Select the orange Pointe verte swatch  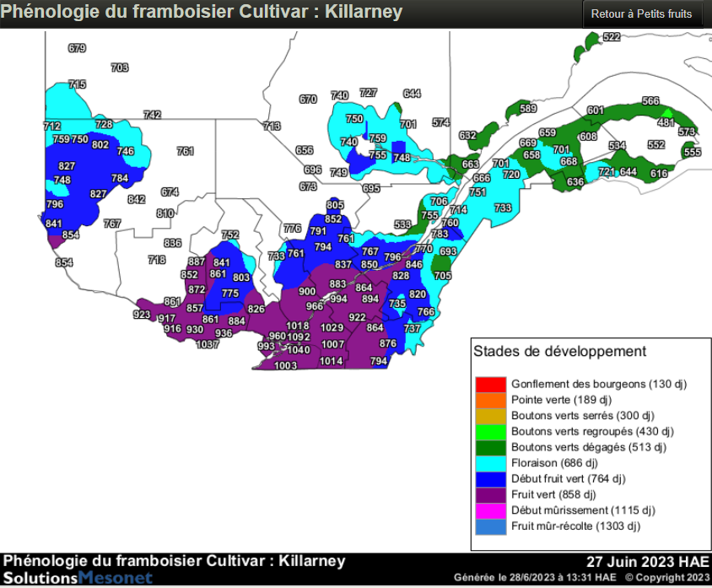pyautogui.click(x=490, y=400)
